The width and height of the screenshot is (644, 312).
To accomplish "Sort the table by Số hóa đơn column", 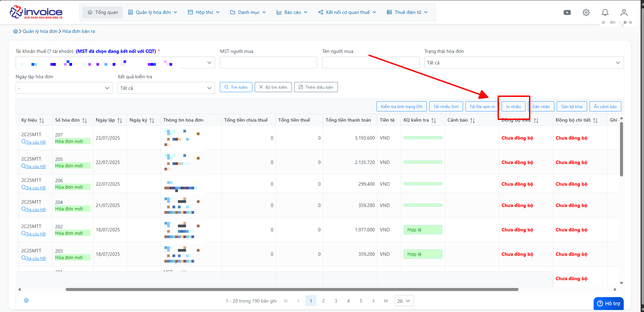I will click(x=85, y=120).
